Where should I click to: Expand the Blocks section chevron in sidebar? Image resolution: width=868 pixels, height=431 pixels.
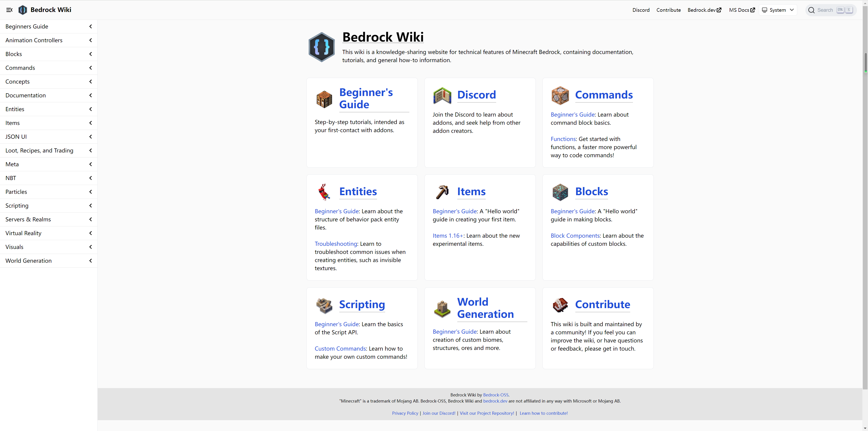pyautogui.click(x=90, y=54)
